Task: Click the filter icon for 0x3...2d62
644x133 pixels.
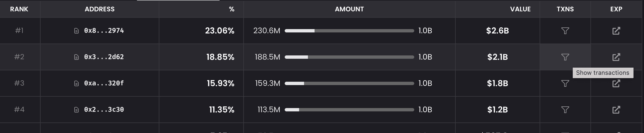Action: (565, 57)
